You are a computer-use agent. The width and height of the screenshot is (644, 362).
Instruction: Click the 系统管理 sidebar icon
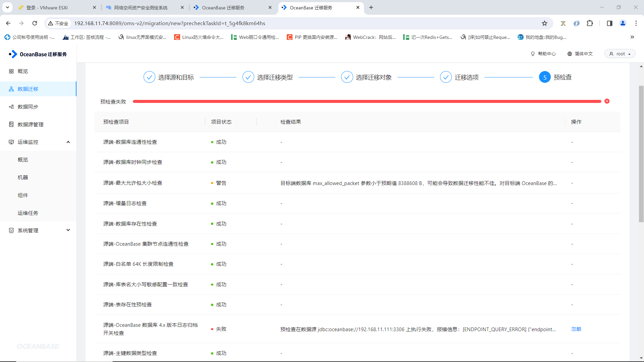tap(11, 230)
